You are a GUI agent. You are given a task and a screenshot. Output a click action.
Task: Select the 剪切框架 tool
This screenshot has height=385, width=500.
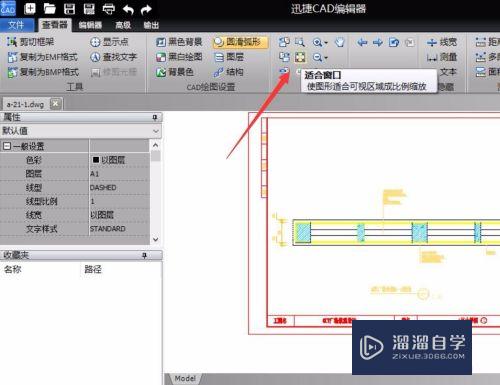pos(30,42)
